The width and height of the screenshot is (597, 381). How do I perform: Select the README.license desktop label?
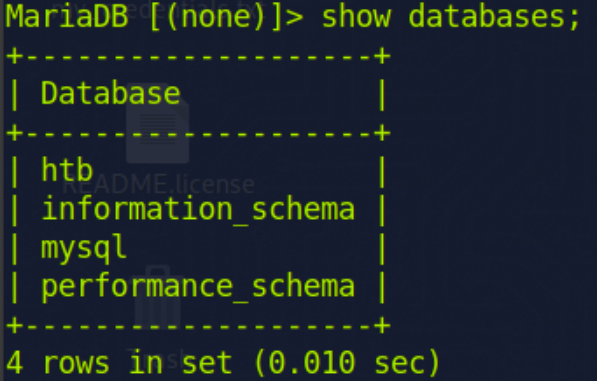pyautogui.click(x=158, y=185)
